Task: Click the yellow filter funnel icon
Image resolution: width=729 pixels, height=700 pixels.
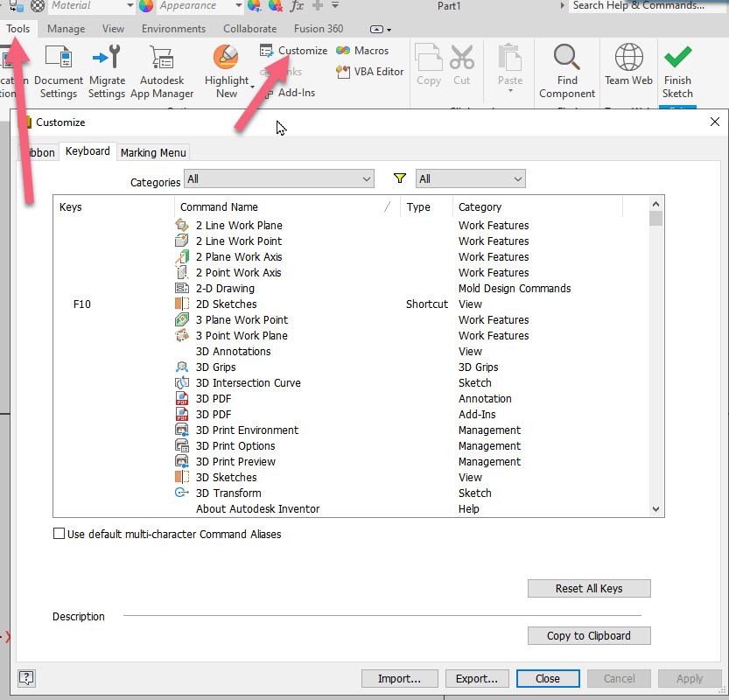Action: pos(399,178)
